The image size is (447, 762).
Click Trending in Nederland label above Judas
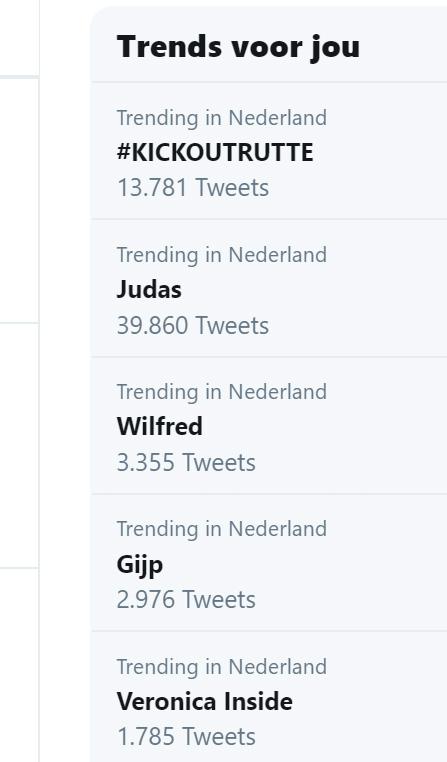(x=222, y=255)
